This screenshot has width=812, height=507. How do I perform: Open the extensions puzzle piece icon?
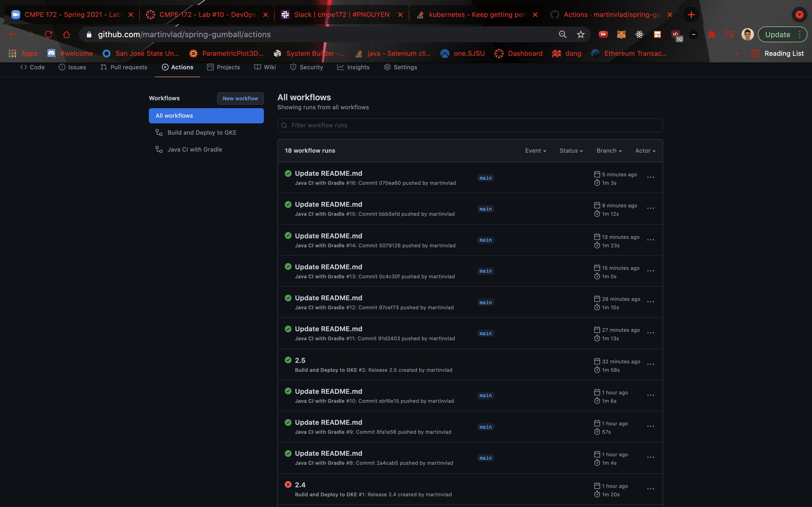[711, 34]
